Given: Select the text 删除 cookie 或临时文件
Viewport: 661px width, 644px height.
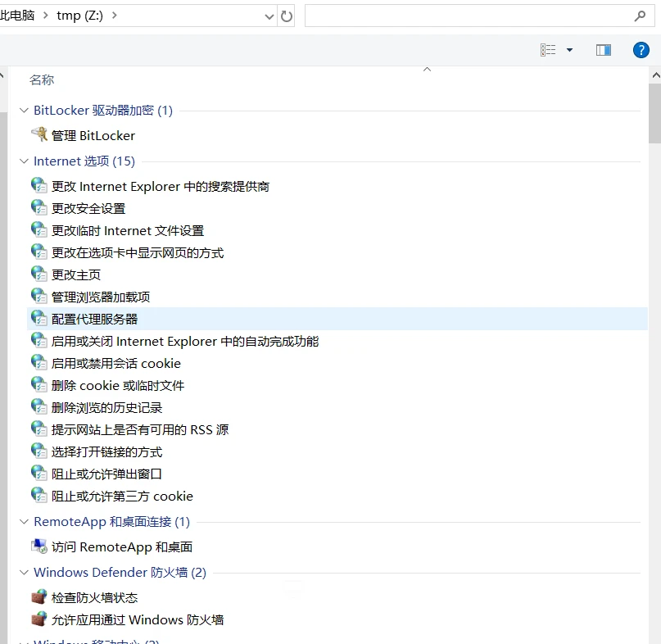Looking at the screenshot, I should pyautogui.click(x=118, y=385).
